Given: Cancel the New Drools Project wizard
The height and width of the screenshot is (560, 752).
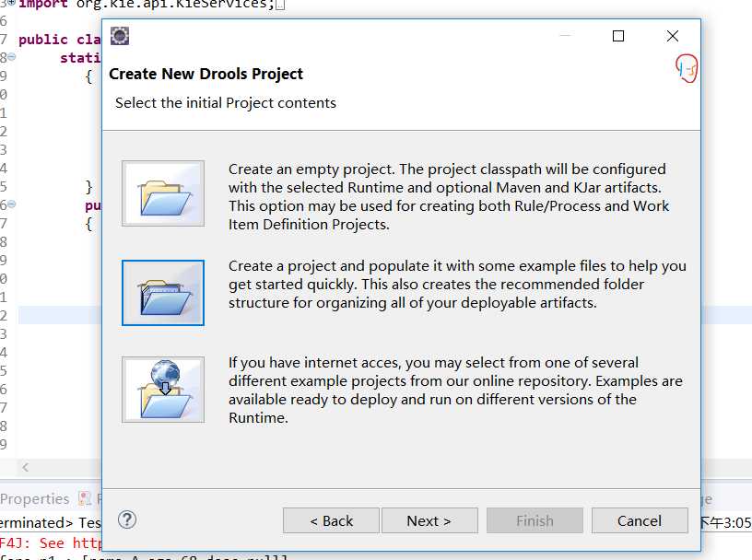Looking at the screenshot, I should point(640,520).
